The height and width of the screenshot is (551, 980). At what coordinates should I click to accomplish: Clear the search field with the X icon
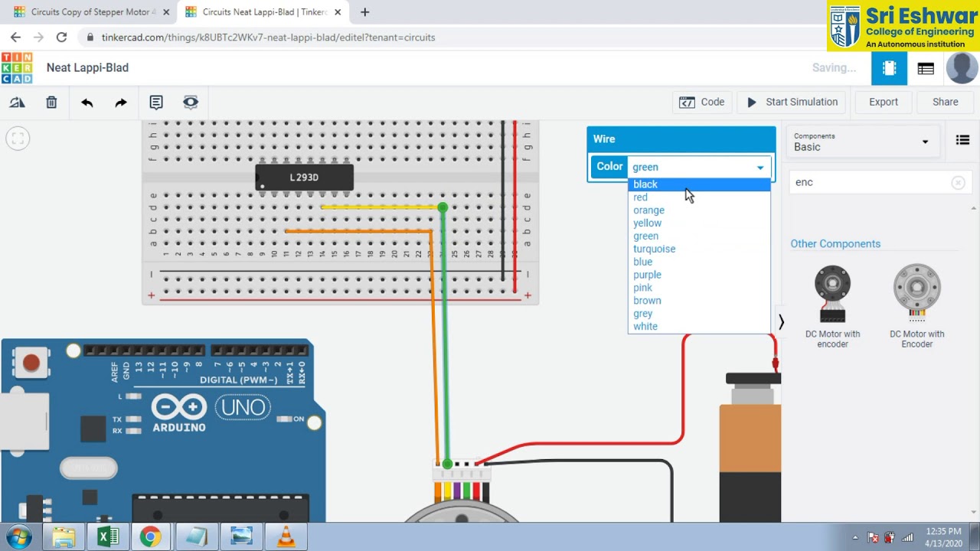(958, 182)
